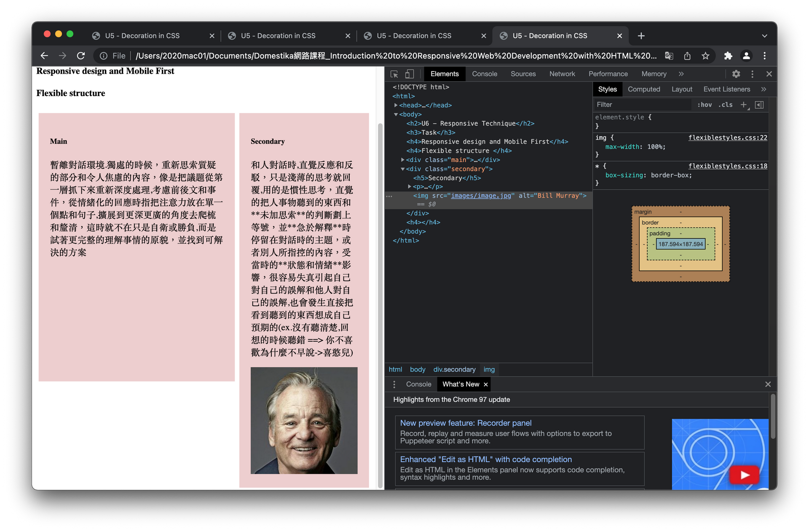This screenshot has height=532, width=809.
Task: Collapse the div class secondary node
Action: click(x=403, y=169)
